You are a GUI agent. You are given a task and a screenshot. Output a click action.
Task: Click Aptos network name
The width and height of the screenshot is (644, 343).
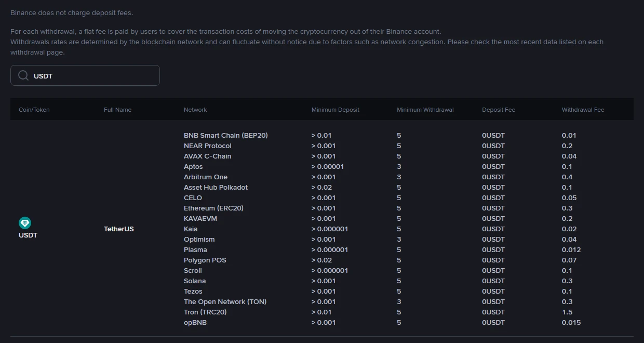point(193,167)
